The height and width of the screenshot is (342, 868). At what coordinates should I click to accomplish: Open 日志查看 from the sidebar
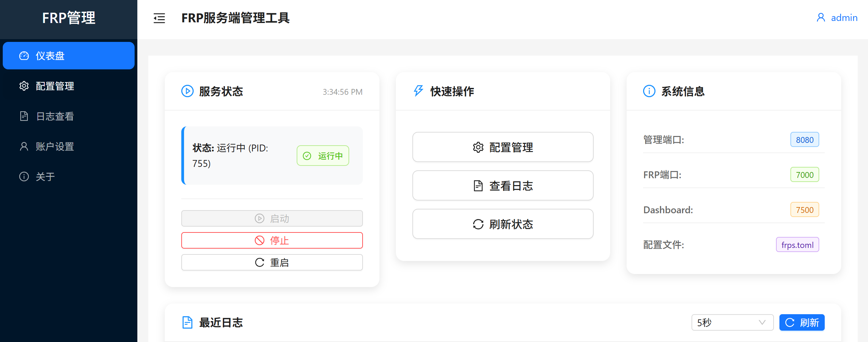tap(55, 116)
